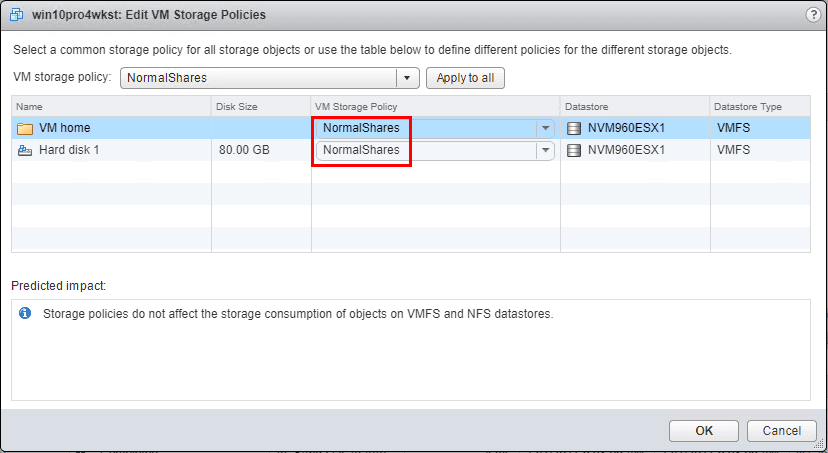This screenshot has width=828, height=453.
Task: Click VMFS type in Hard disk 1 row
Action: pos(733,150)
